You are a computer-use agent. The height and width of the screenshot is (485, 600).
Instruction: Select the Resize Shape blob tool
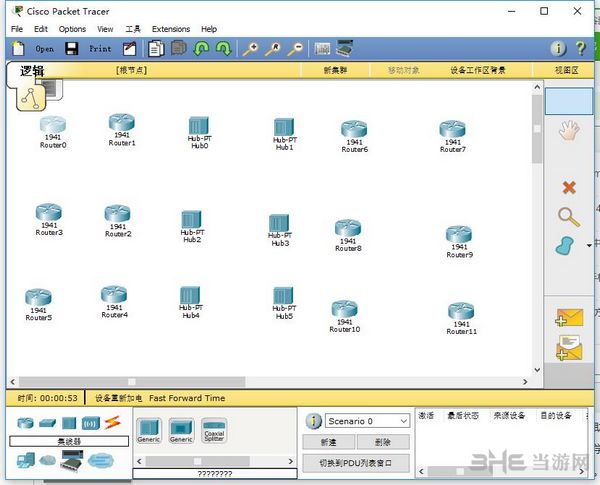pyautogui.click(x=565, y=245)
